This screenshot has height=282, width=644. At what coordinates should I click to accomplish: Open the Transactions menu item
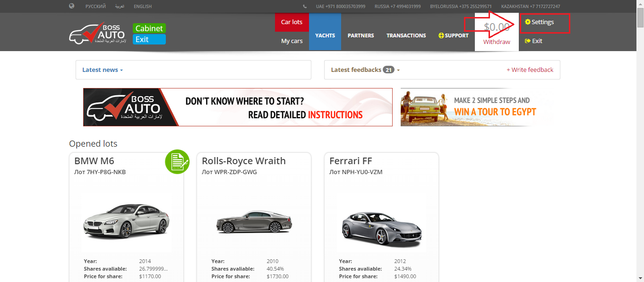[x=406, y=35]
